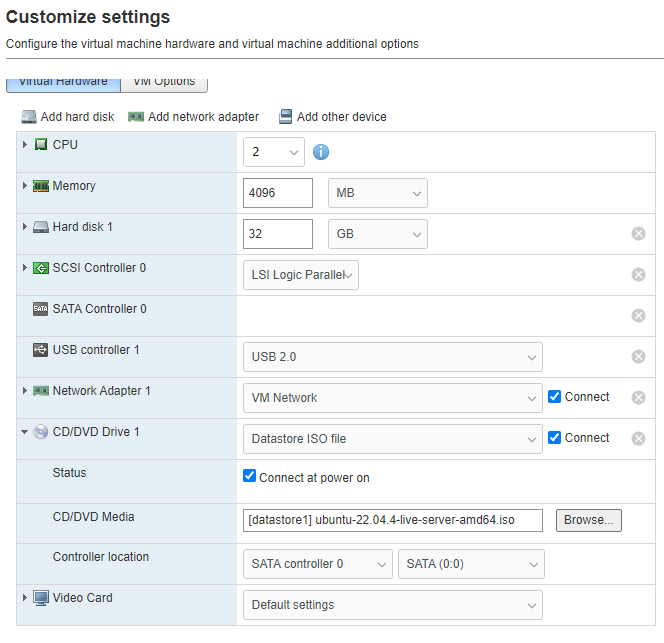The width and height of the screenshot is (664, 643).
Task: Click the hard disk size field
Action: click(278, 234)
